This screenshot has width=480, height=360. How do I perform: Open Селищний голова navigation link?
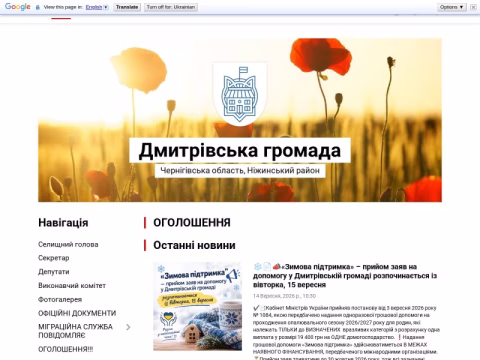click(x=68, y=244)
